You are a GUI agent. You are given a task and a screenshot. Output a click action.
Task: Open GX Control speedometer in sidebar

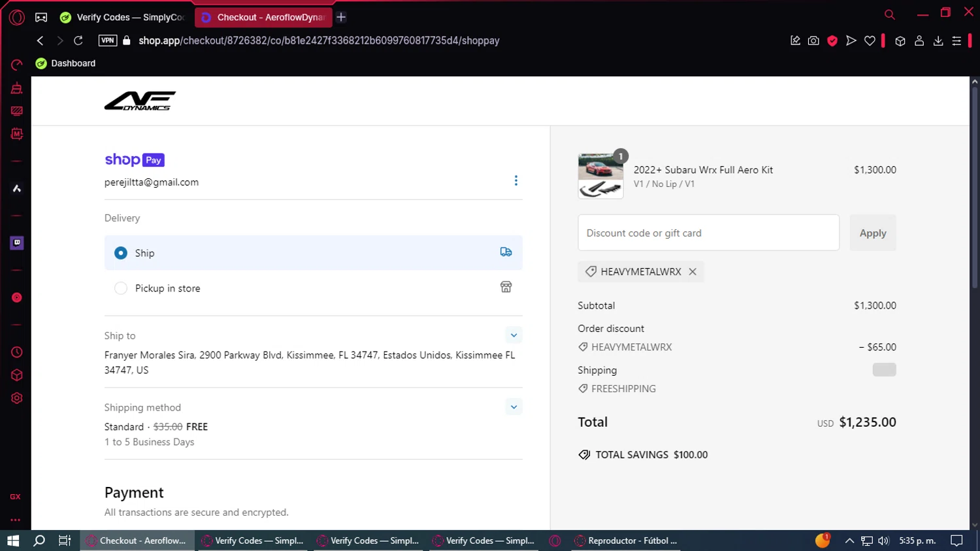(x=17, y=65)
